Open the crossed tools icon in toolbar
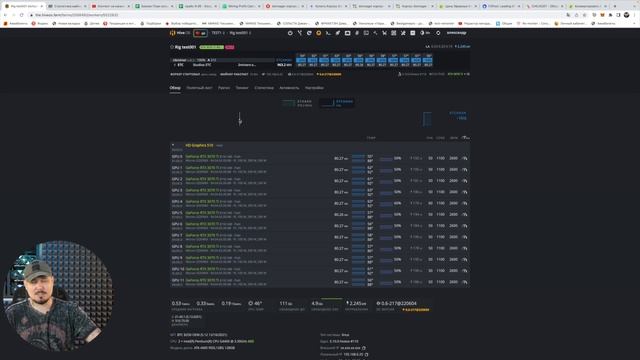This screenshot has width=640, height=360. pyautogui.click(x=403, y=33)
